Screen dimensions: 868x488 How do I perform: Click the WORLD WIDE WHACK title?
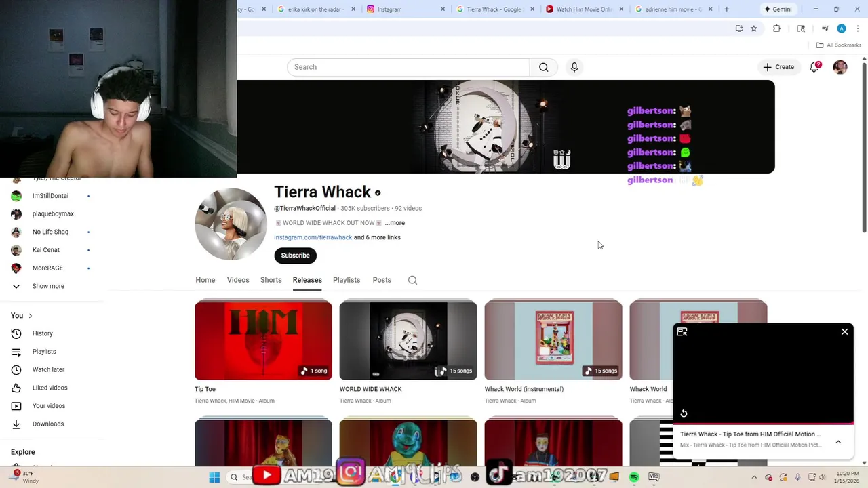[370, 389]
